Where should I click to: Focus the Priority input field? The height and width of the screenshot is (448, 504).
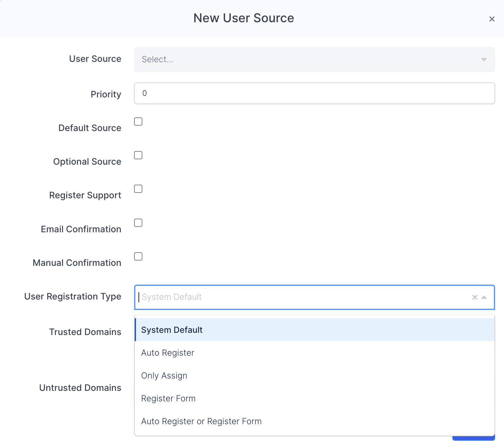[x=314, y=93]
